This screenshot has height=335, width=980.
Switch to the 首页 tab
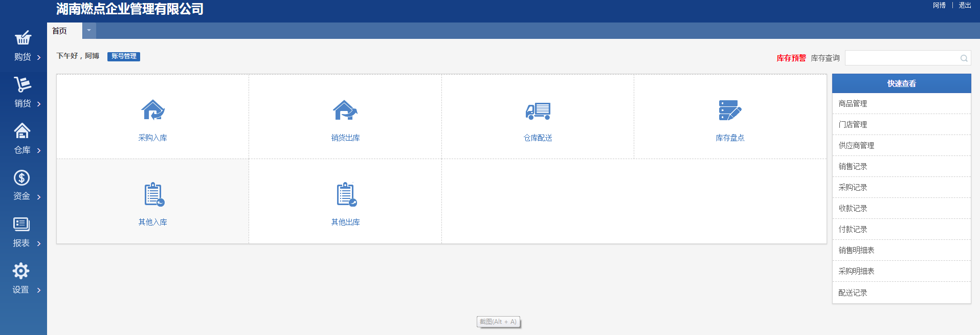point(64,31)
